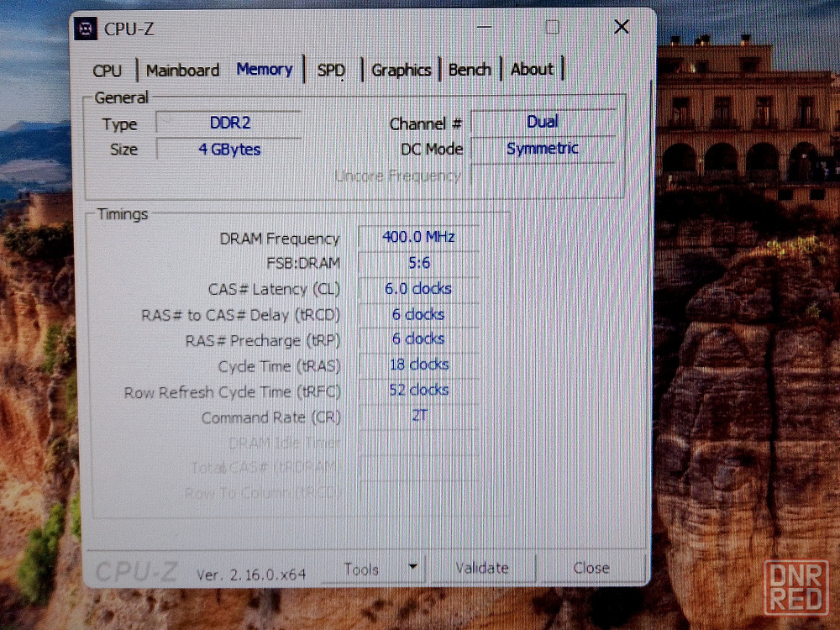Minimize the CPU-Z window
840x630 pixels.
(x=483, y=28)
